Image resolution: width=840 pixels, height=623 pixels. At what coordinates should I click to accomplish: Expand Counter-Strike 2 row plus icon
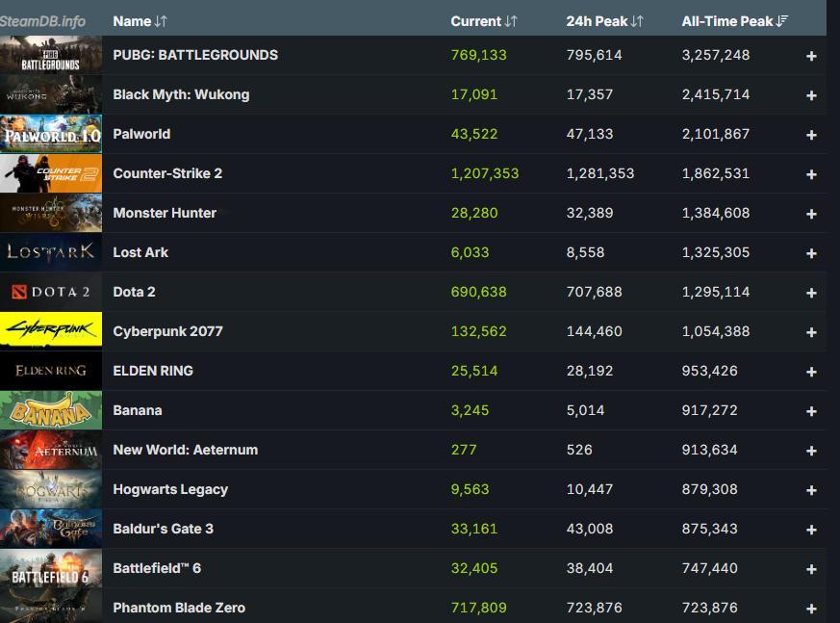(x=811, y=174)
